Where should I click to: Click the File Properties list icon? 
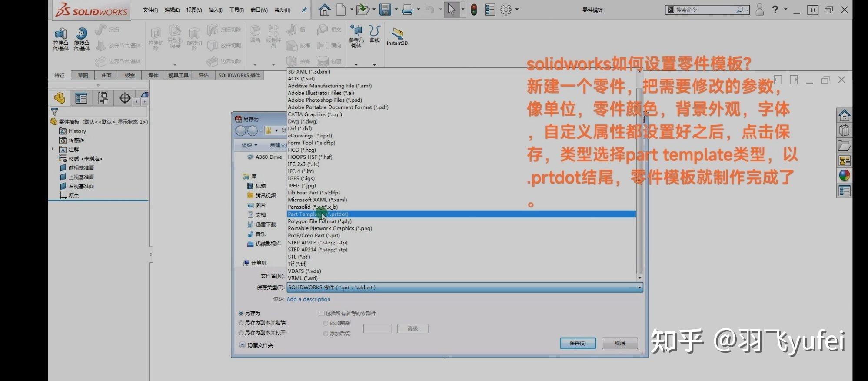[x=490, y=10]
